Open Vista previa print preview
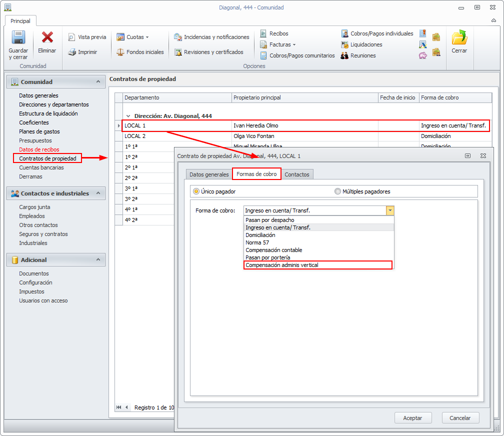Screen dimensions: 504x436 (87, 37)
